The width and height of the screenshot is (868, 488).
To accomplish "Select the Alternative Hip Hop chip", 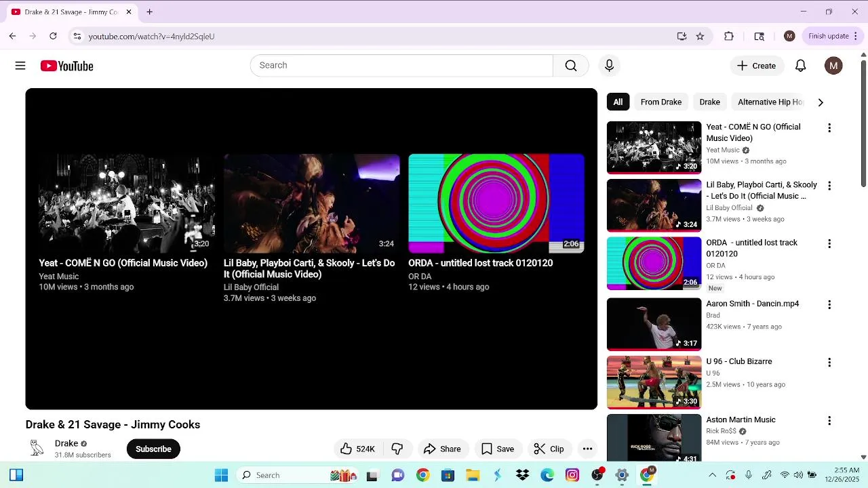I will pos(770,102).
